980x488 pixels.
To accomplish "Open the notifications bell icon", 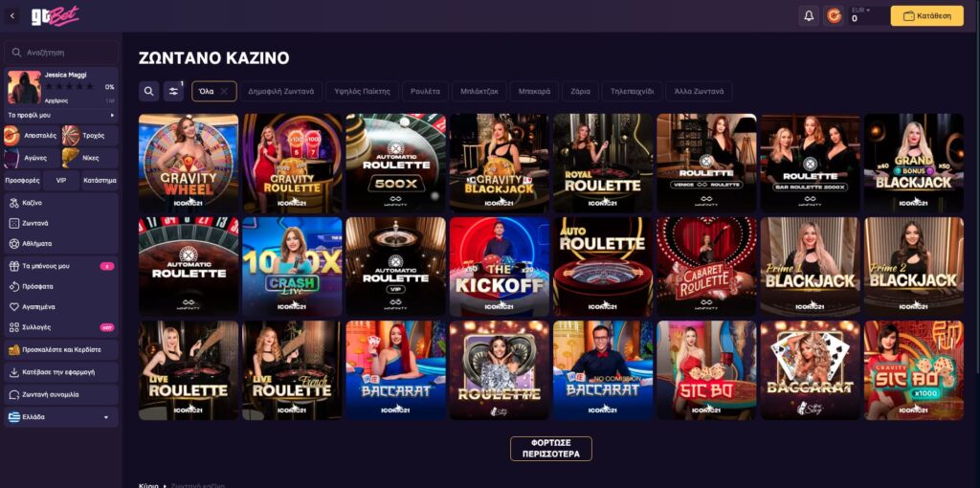I will point(809,15).
